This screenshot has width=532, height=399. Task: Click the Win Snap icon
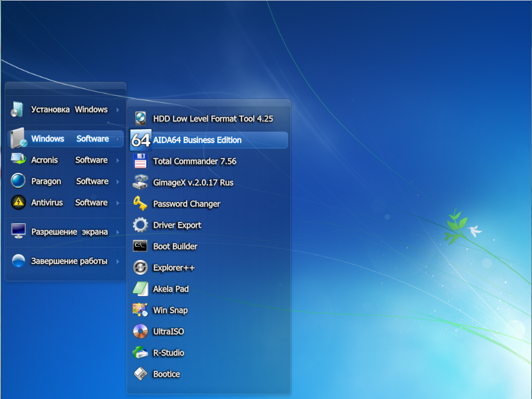[x=140, y=310]
